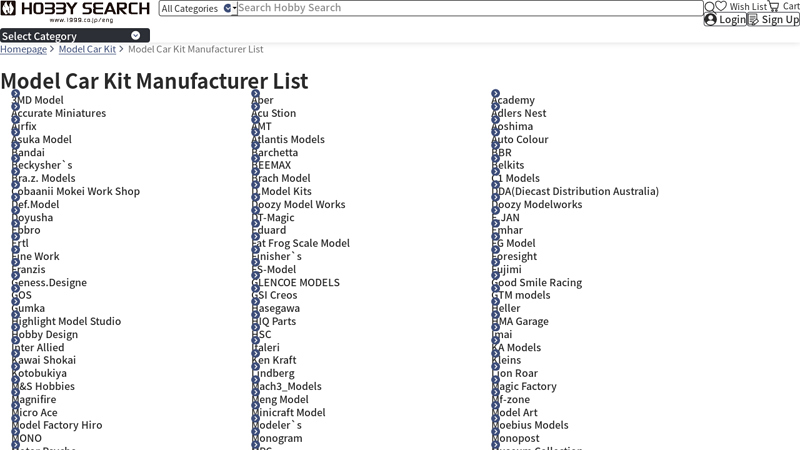Open Asuka Model link
This screenshot has width=800, height=450.
[x=41, y=139]
